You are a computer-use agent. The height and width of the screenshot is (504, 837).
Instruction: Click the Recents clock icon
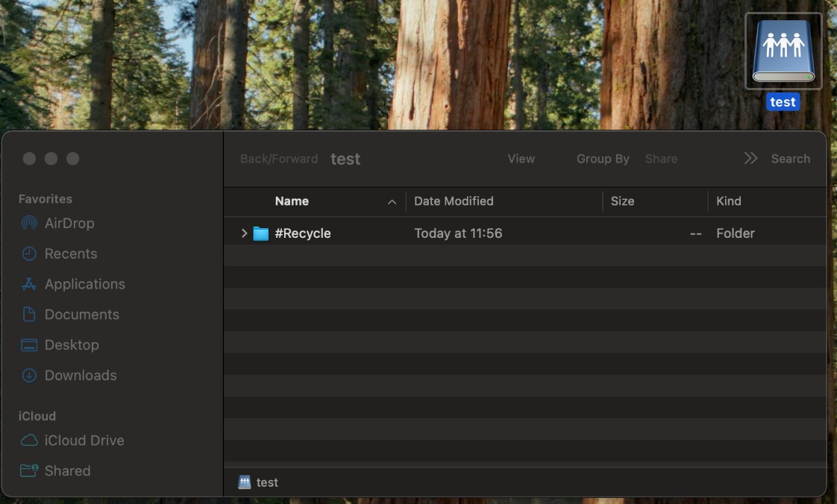pos(29,253)
